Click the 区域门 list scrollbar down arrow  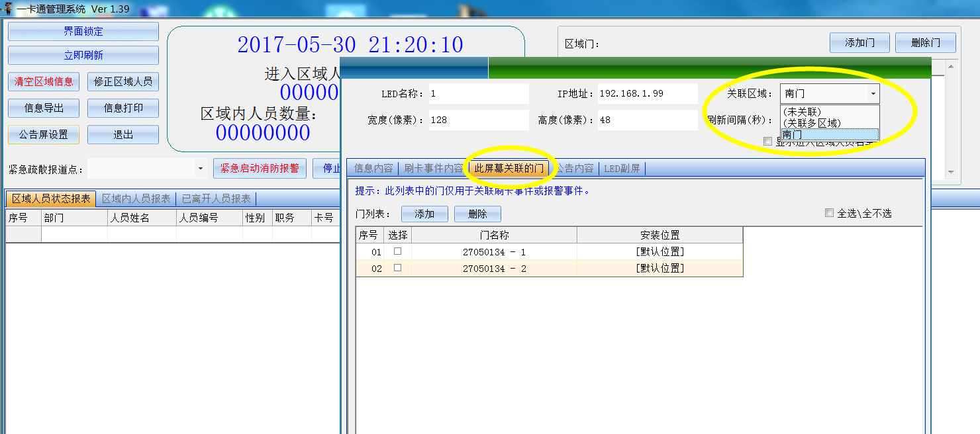[x=951, y=173]
